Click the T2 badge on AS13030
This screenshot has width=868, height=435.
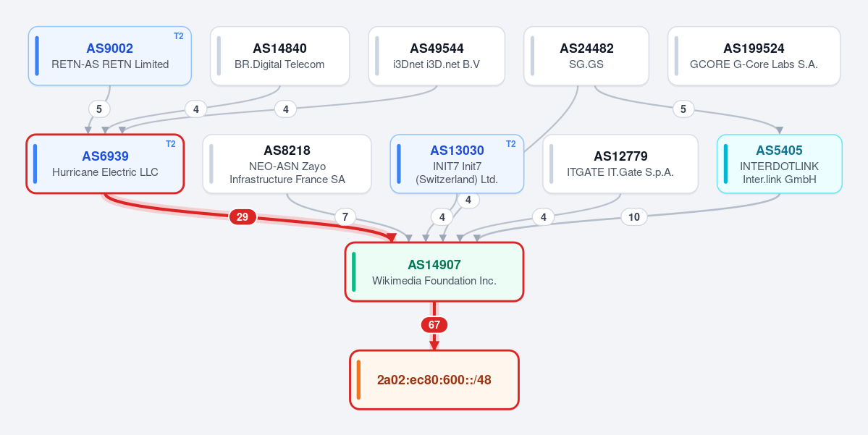click(x=510, y=144)
